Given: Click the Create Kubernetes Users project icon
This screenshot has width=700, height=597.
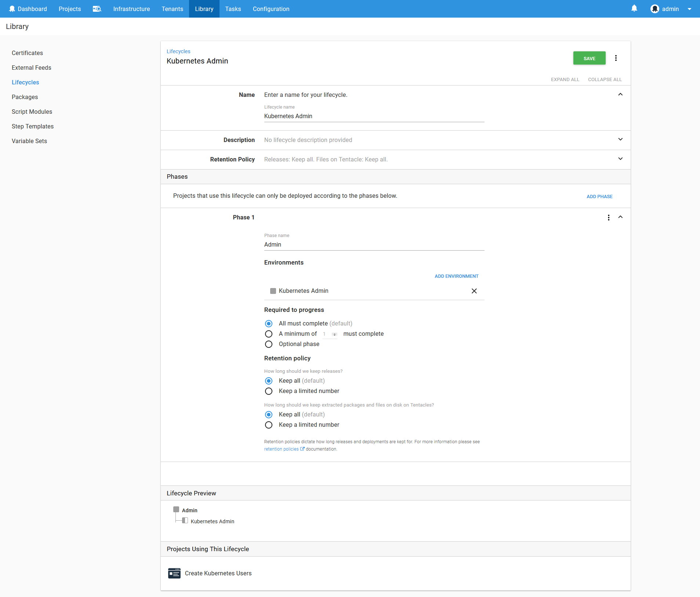Looking at the screenshot, I should [x=174, y=573].
